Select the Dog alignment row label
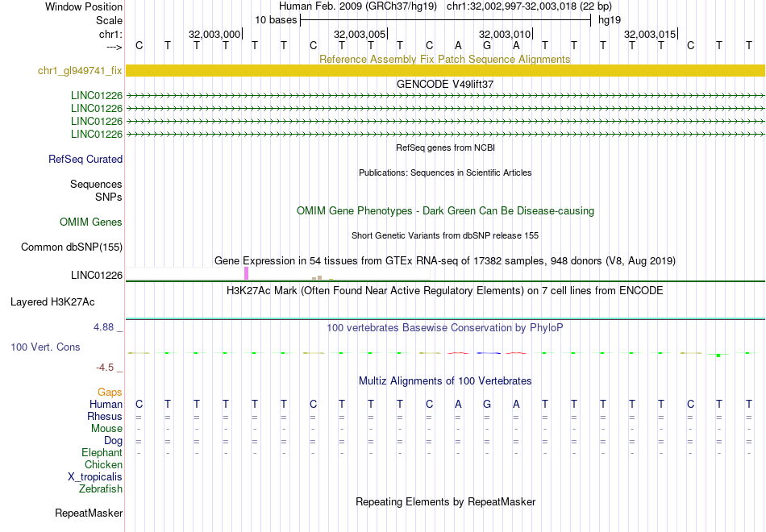 click(114, 441)
